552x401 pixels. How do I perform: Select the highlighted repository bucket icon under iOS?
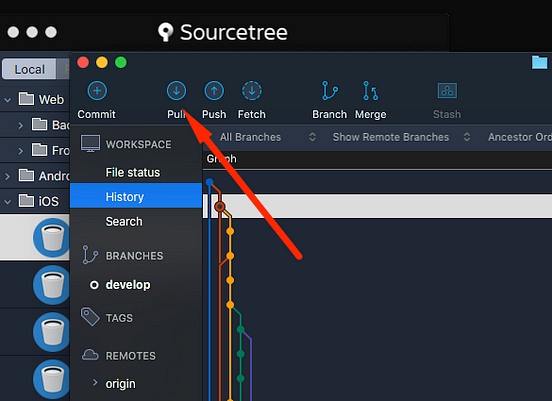coord(52,238)
